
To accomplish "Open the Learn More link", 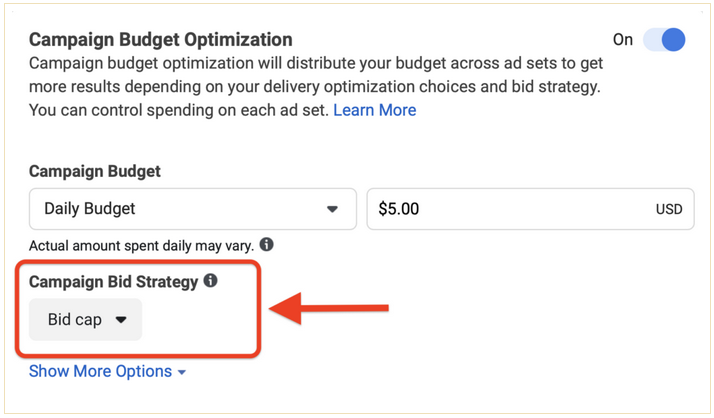I will 374,110.
